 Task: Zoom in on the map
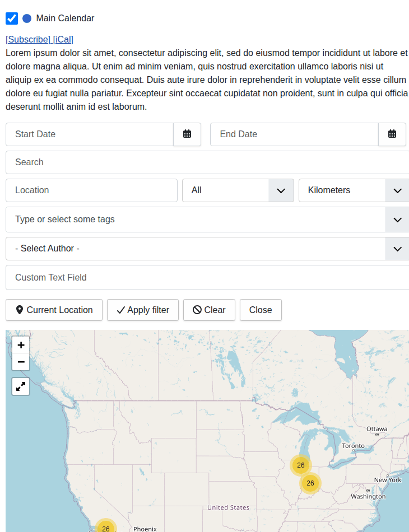point(21,346)
